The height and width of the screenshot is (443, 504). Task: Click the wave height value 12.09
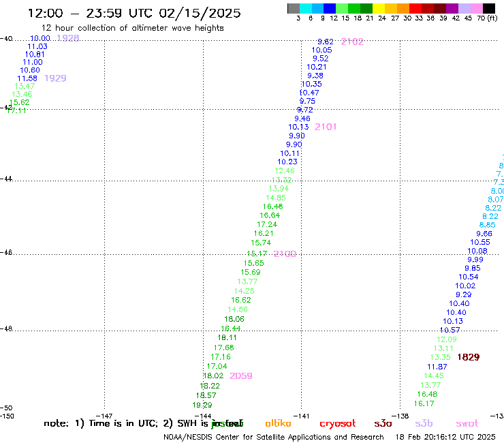[447, 339]
